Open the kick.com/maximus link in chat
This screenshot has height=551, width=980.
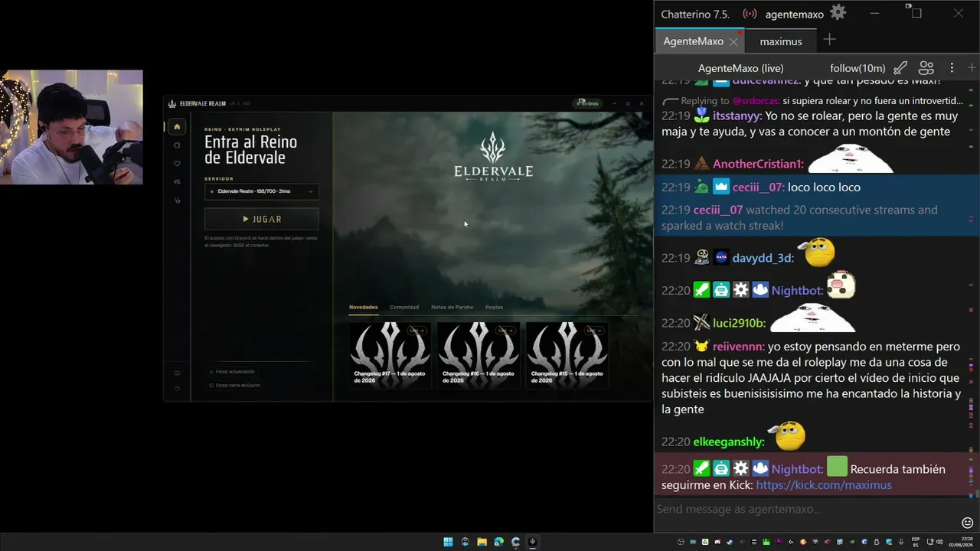coord(824,485)
